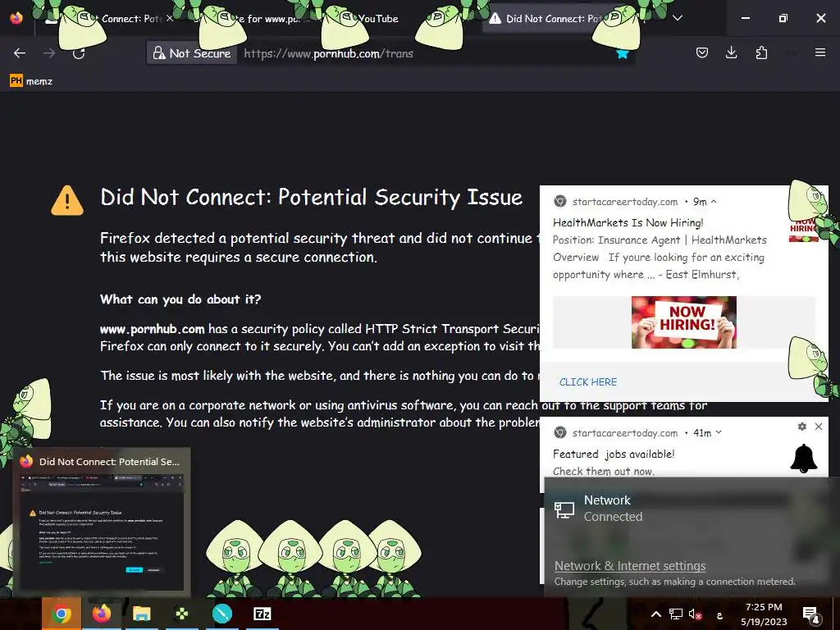Select the Network Connected entry

686,509
